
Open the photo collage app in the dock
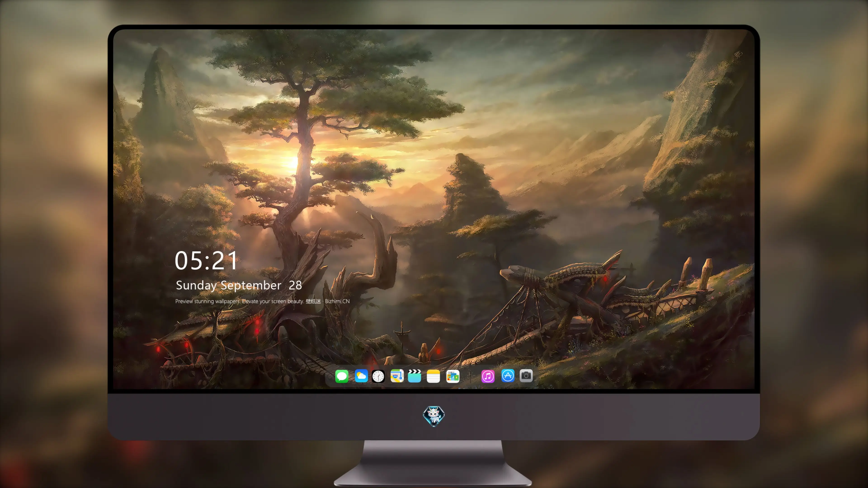click(453, 376)
